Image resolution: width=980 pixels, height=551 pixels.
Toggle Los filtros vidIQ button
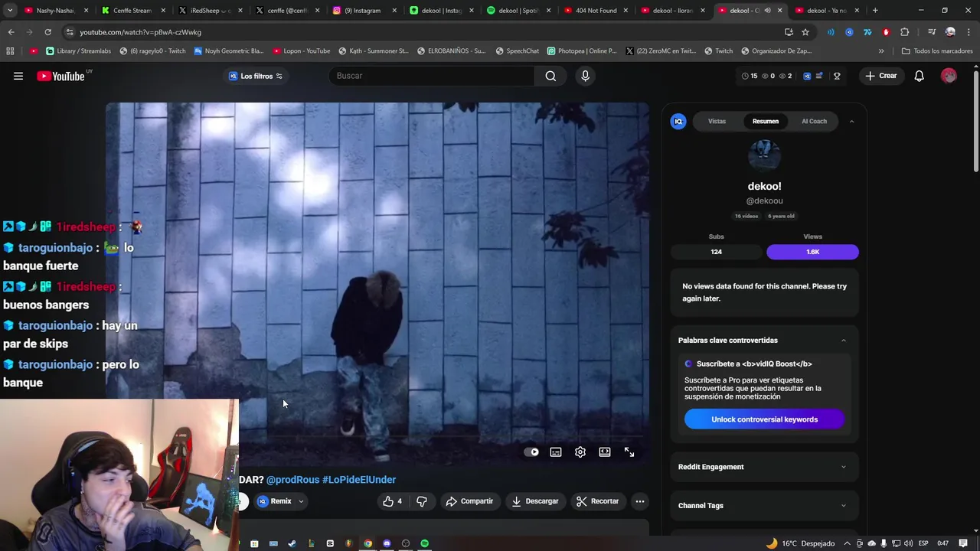tap(256, 76)
